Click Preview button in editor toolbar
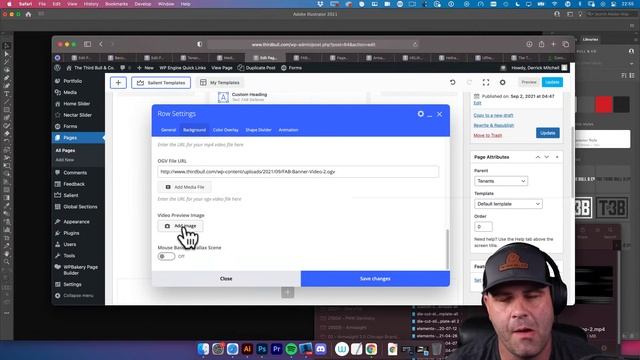Screen dimensions: 640x360 529,82
